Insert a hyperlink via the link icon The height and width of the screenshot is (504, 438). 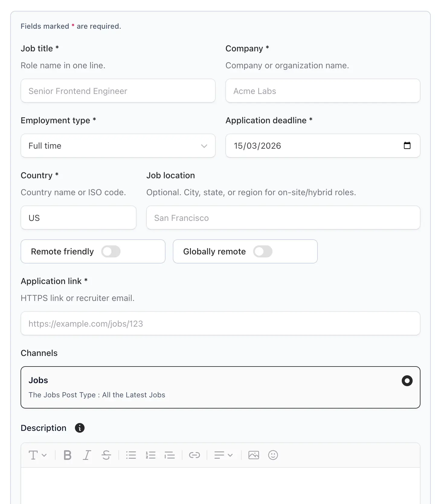194,455
